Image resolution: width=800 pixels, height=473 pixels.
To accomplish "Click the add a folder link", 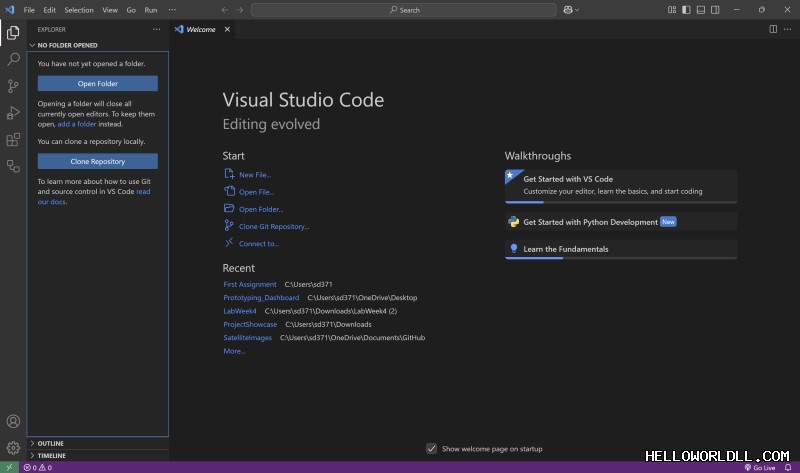I will (77, 124).
